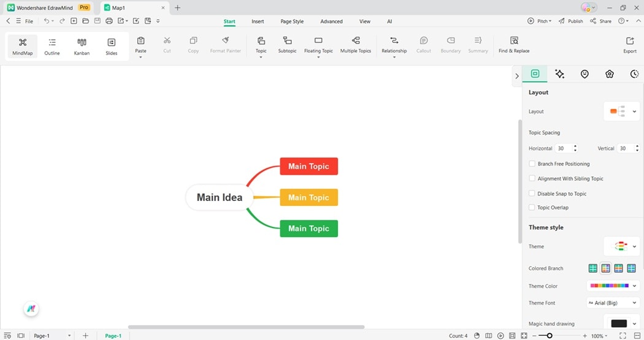644x340 pixels.
Task: Add a Boundary around topics
Action: (x=451, y=45)
